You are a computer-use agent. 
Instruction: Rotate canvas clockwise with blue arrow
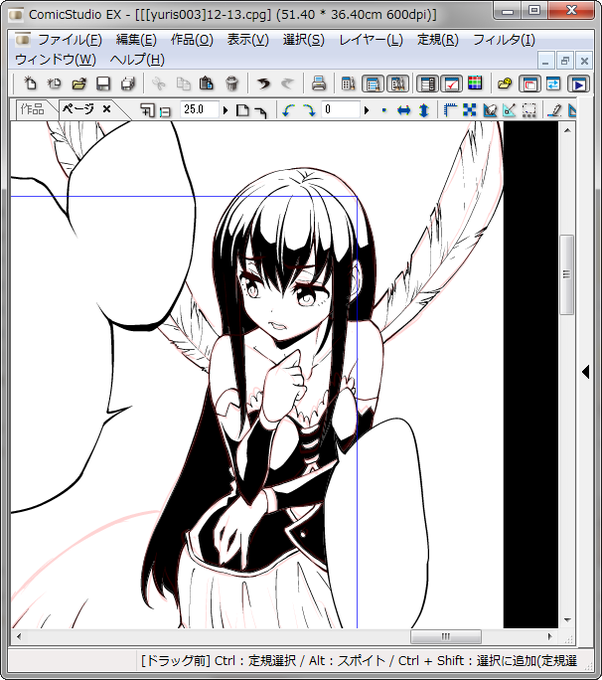[x=309, y=110]
